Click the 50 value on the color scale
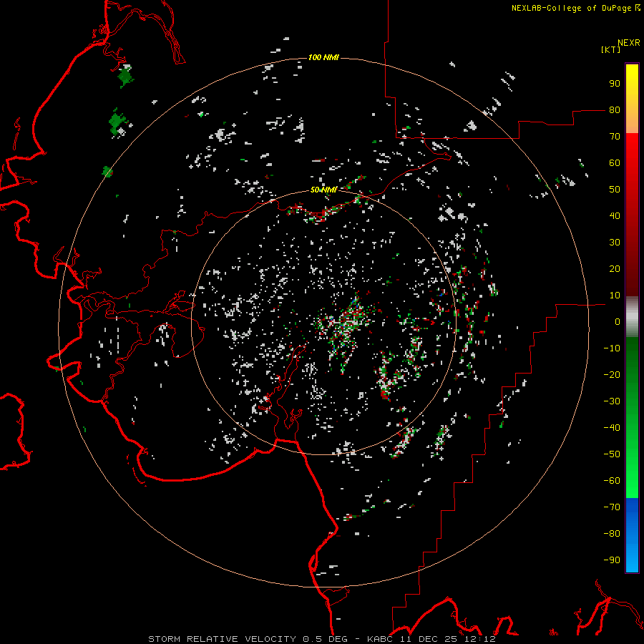 [615, 190]
